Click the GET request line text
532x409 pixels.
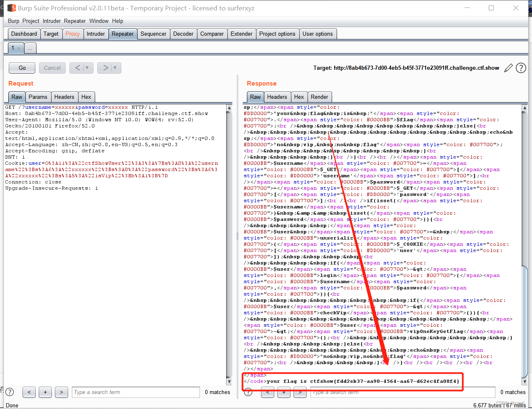(x=81, y=107)
